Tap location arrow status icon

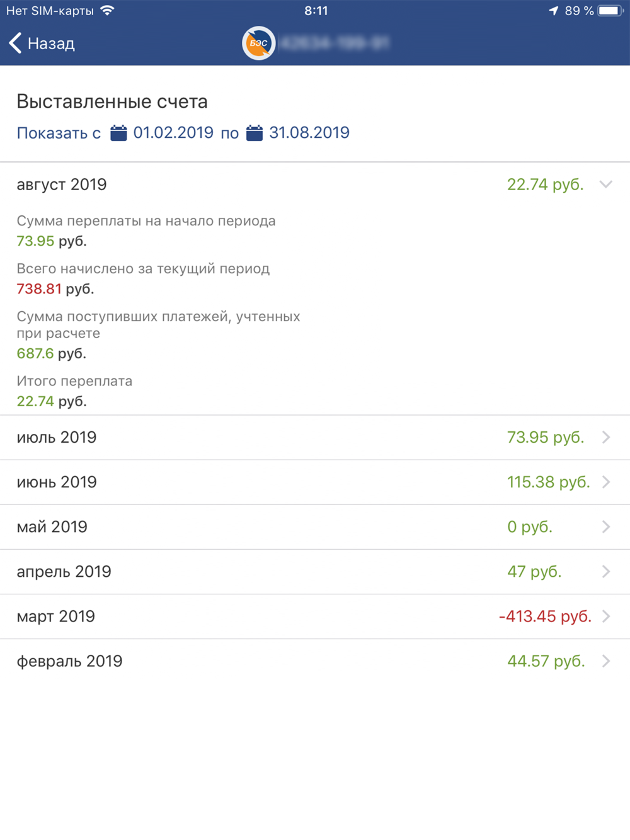point(554,11)
